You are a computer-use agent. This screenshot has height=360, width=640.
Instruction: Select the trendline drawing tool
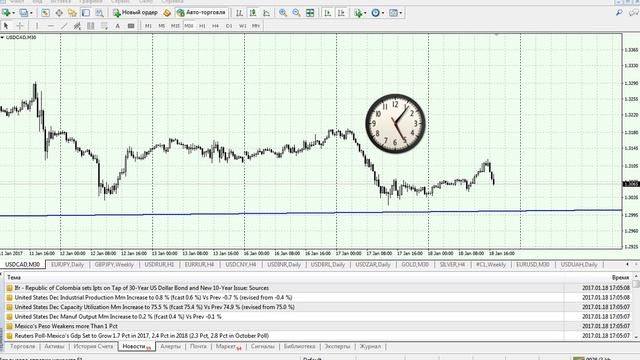[64, 26]
